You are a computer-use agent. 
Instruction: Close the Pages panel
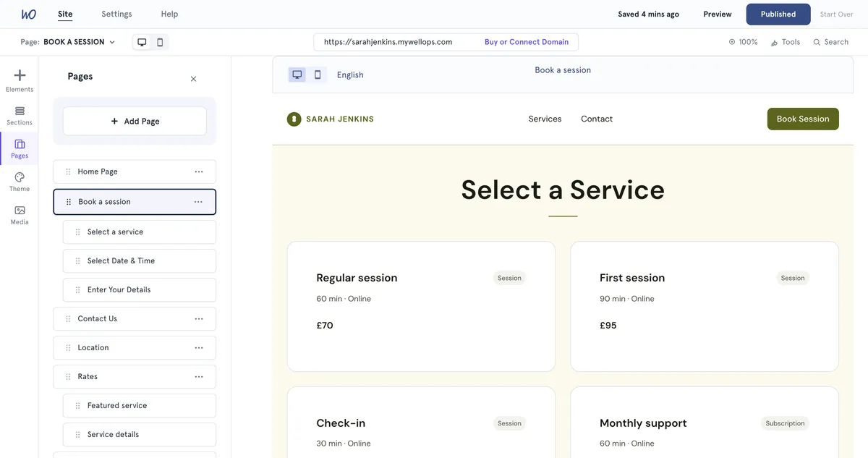193,79
